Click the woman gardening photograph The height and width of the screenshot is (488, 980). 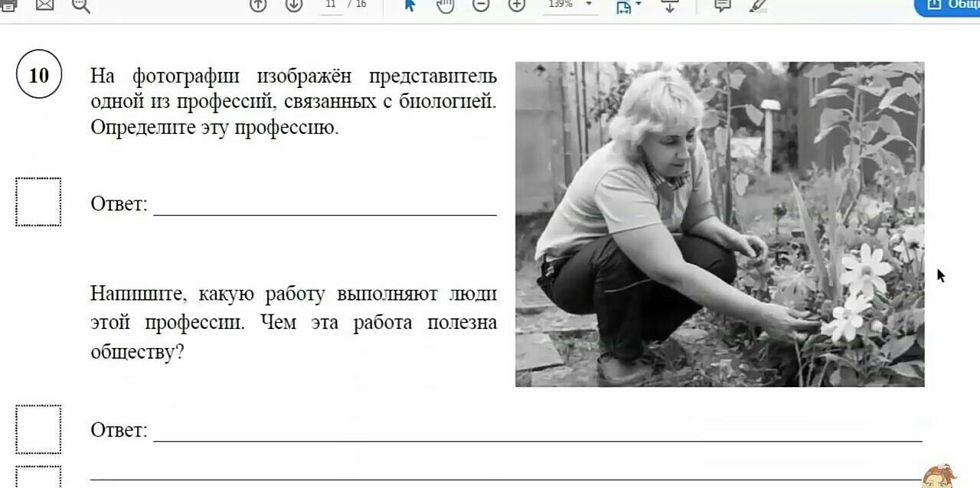pyautogui.click(x=720, y=224)
